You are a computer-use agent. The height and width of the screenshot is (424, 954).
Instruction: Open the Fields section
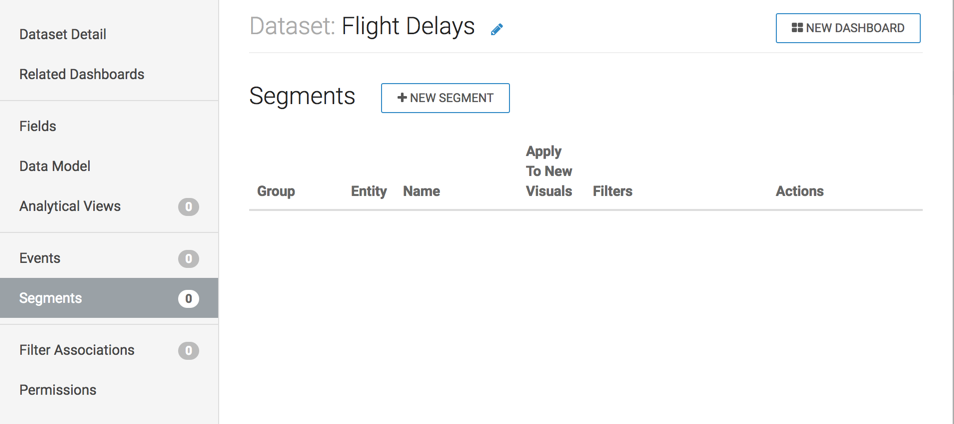coord(38,126)
